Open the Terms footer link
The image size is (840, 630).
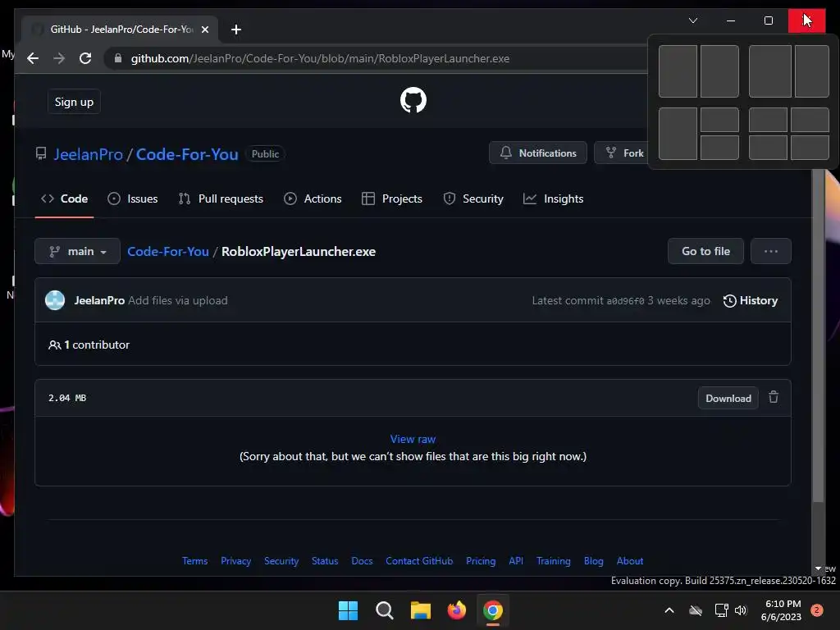(x=194, y=561)
